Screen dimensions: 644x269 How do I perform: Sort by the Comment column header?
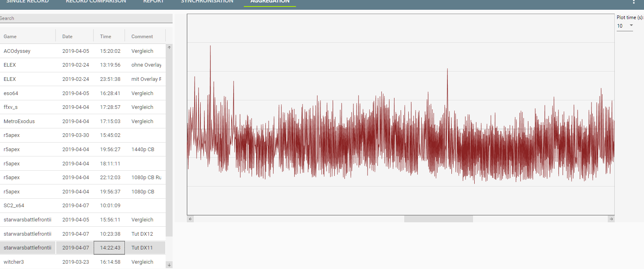point(142,37)
